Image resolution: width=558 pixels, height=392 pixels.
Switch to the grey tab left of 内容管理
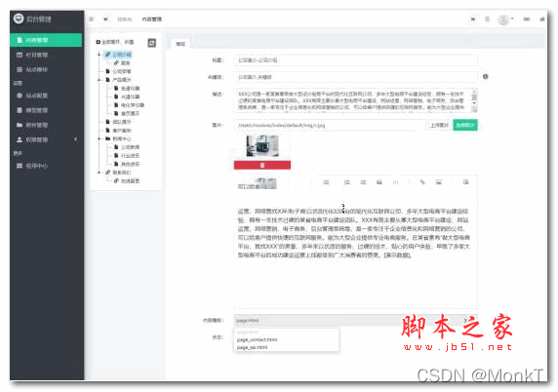(x=125, y=20)
